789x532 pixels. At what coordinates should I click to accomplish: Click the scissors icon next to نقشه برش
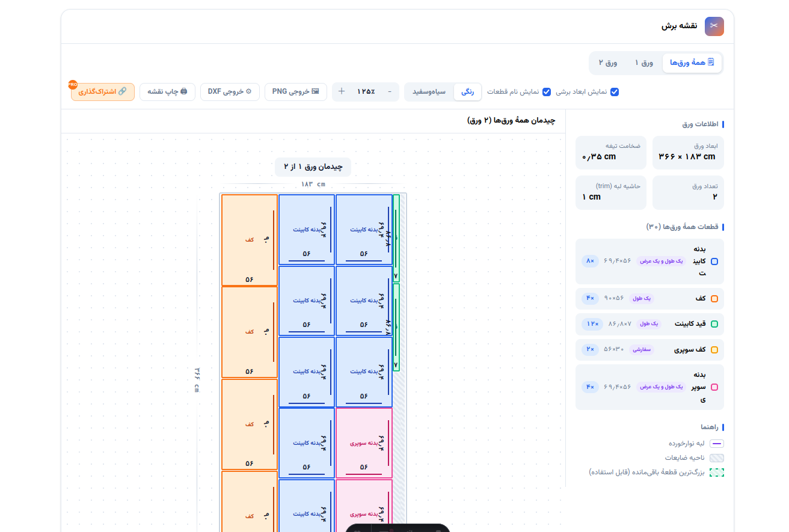coord(714,26)
